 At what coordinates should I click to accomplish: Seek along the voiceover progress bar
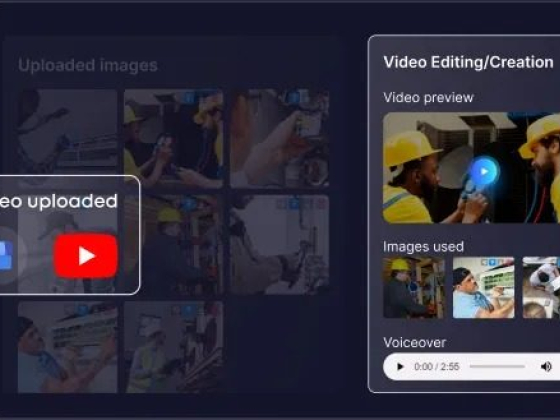(497, 366)
